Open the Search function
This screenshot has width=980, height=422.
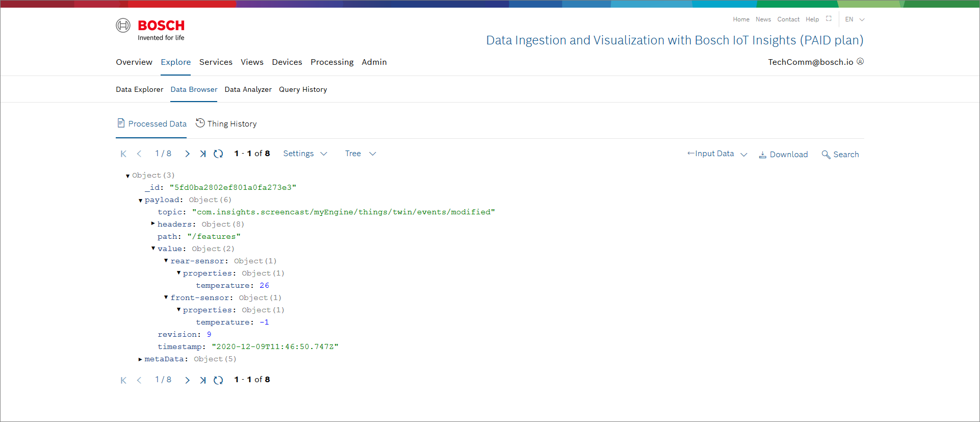(x=840, y=155)
